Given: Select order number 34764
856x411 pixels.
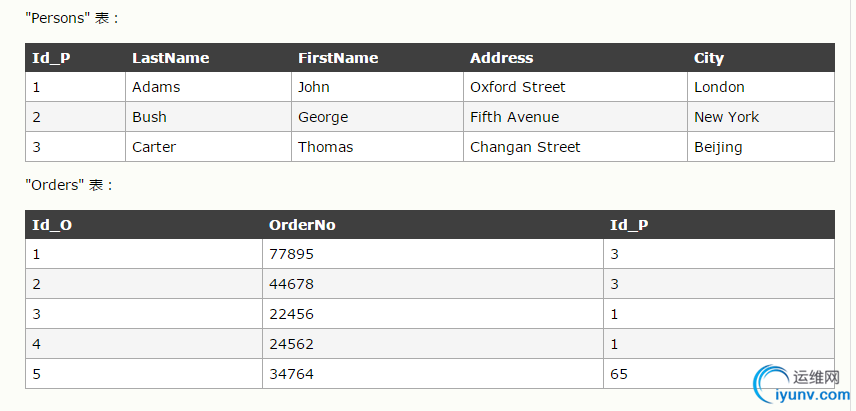Looking at the screenshot, I should (291, 374).
